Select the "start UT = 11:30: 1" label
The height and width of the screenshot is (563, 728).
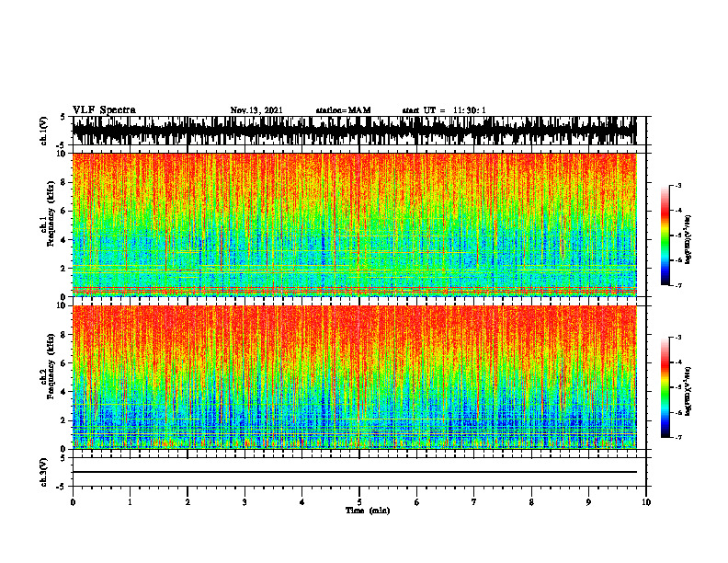tap(443, 110)
